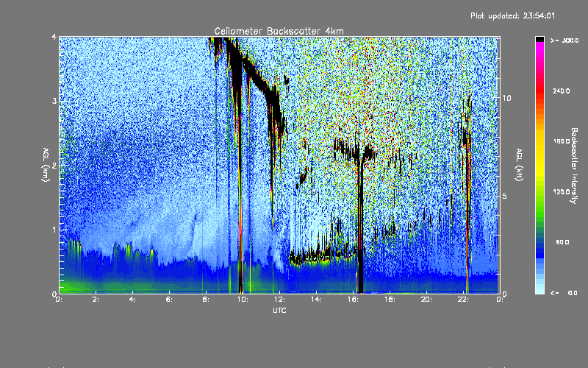This screenshot has width=588, height=368.
Task: Click the "12:" UTC hour tick label
Action: tap(279, 300)
